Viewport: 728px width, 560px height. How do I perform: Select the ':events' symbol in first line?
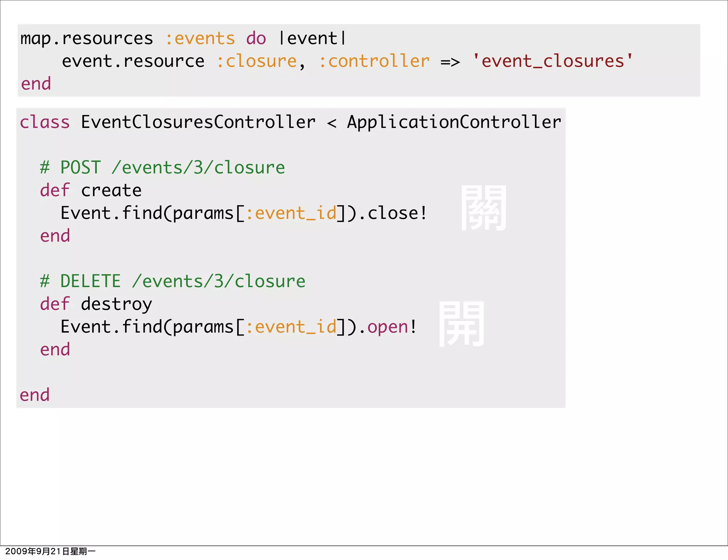pyautogui.click(x=200, y=38)
